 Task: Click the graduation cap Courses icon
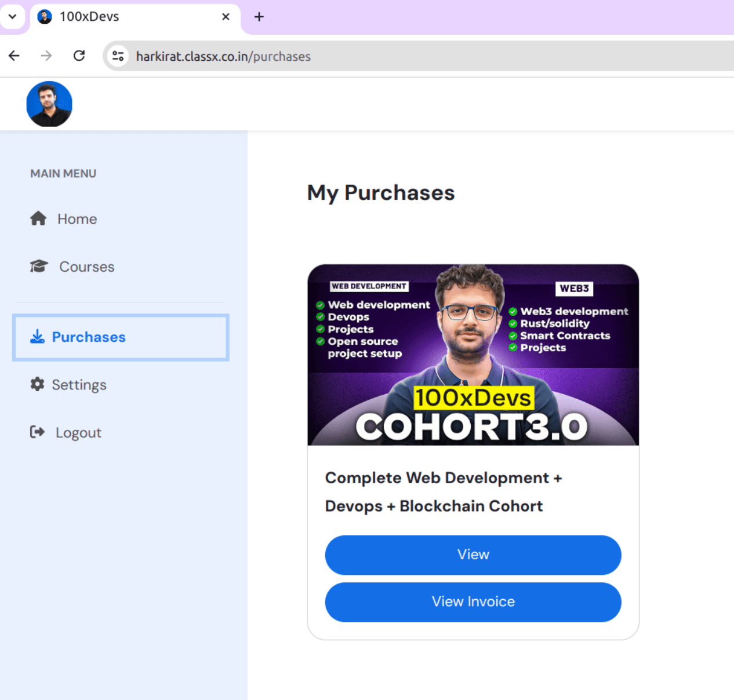[38, 266]
